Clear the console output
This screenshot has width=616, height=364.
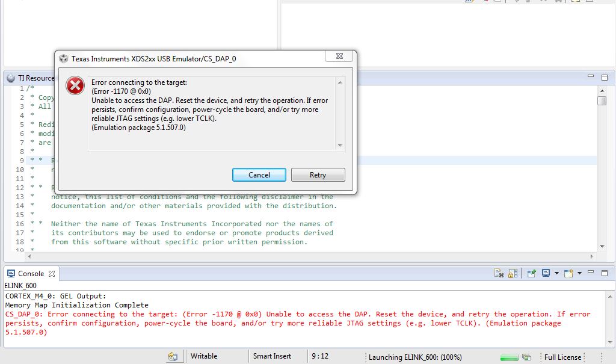(499, 273)
